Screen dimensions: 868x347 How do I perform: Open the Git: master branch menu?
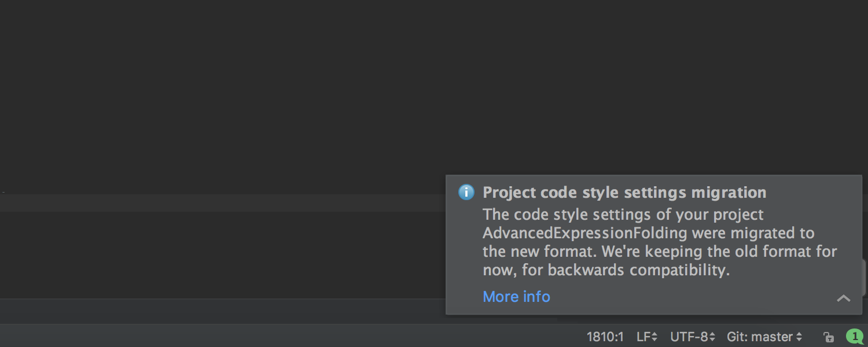tap(764, 337)
